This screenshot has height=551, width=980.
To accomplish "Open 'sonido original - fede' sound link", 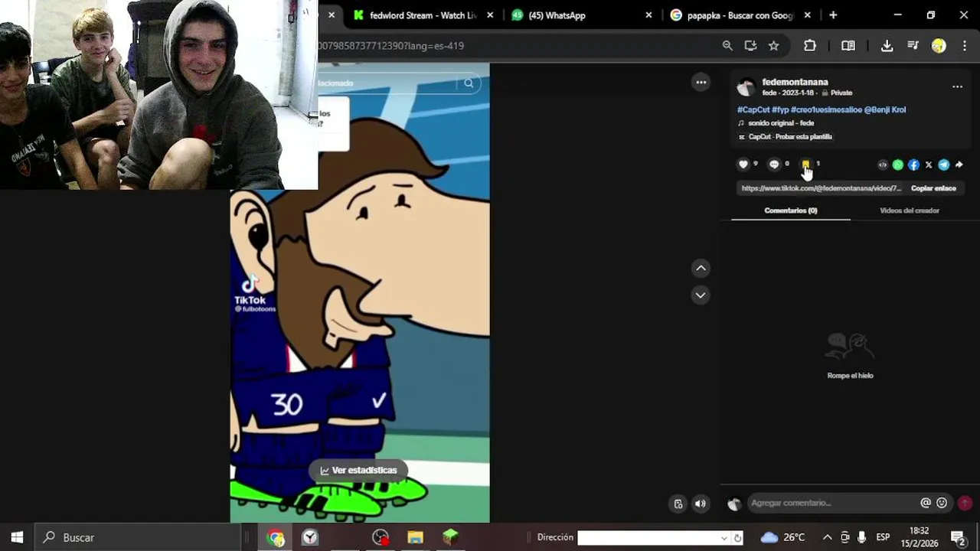I will pyautogui.click(x=781, y=123).
